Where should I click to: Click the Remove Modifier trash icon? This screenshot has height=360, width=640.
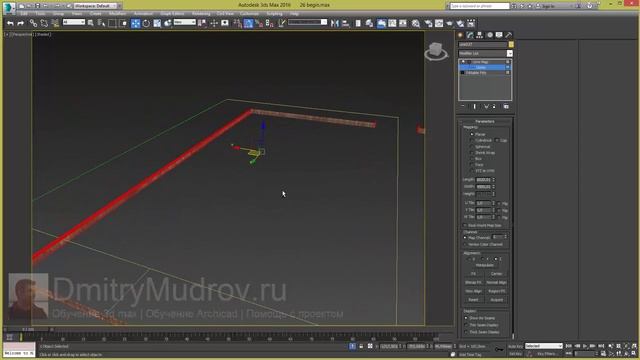pos(495,107)
